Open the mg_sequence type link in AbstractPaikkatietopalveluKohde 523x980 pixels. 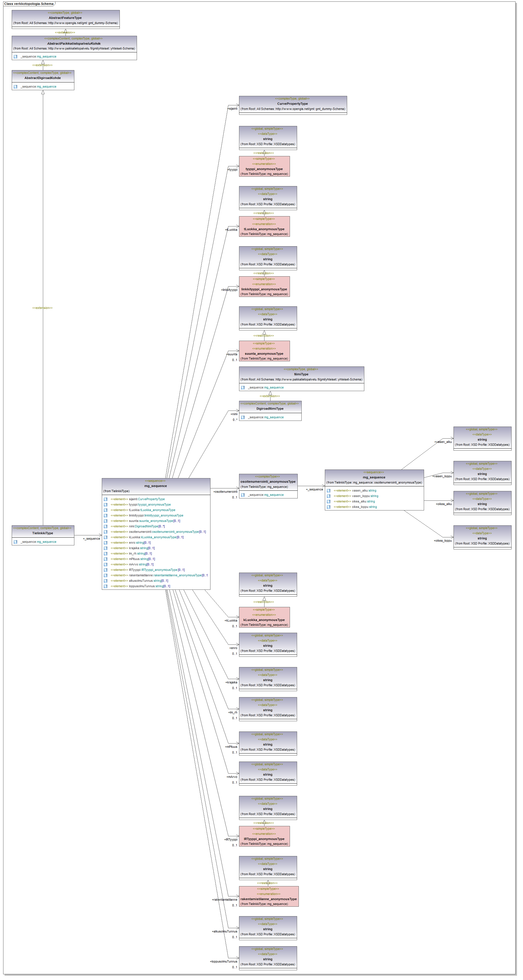(x=46, y=57)
